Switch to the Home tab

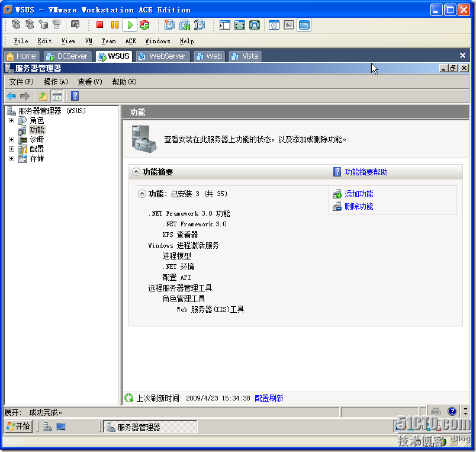[x=21, y=56]
